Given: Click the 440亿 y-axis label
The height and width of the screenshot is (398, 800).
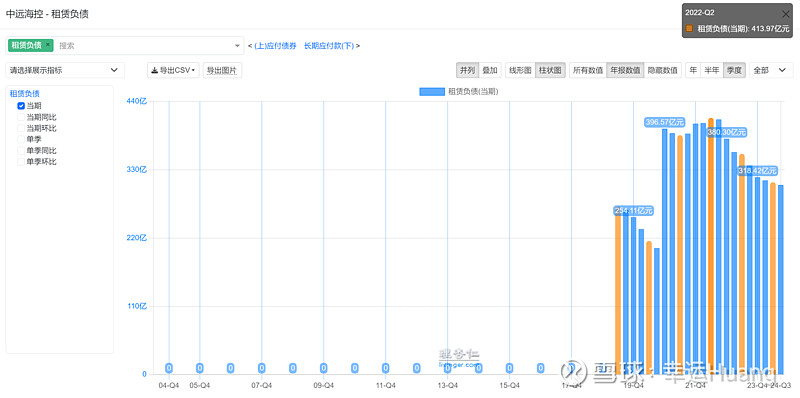Looking at the screenshot, I should [136, 101].
